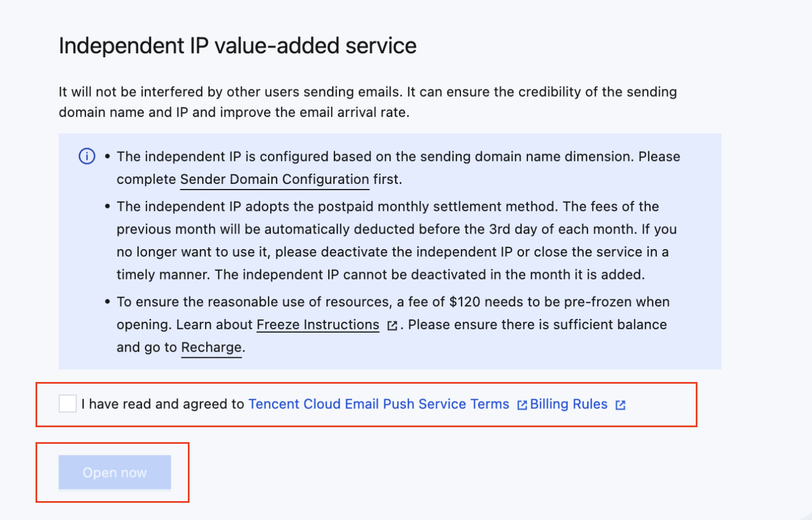Click external-link icon beside Freeze Instructions
The width and height of the screenshot is (812, 520).
(392, 326)
